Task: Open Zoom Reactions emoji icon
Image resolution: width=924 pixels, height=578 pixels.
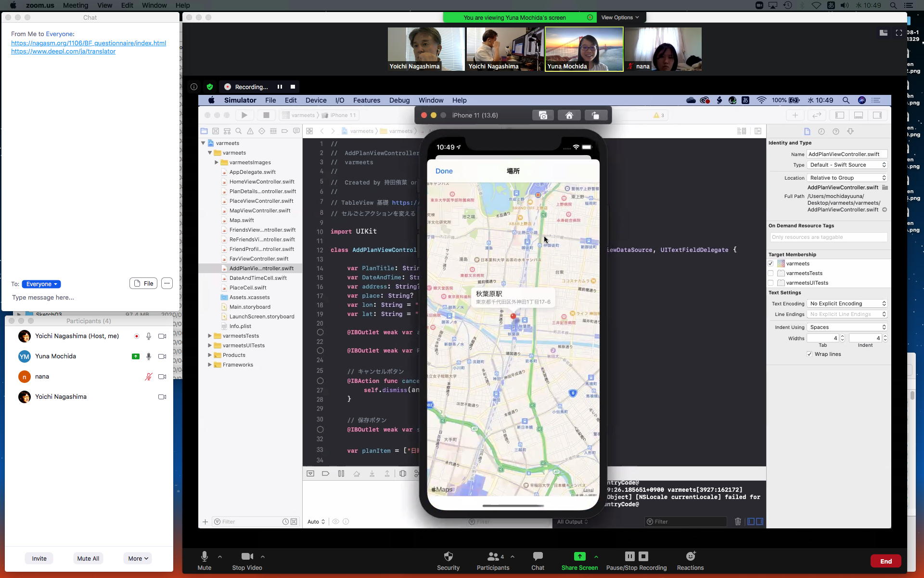Action: point(690,557)
